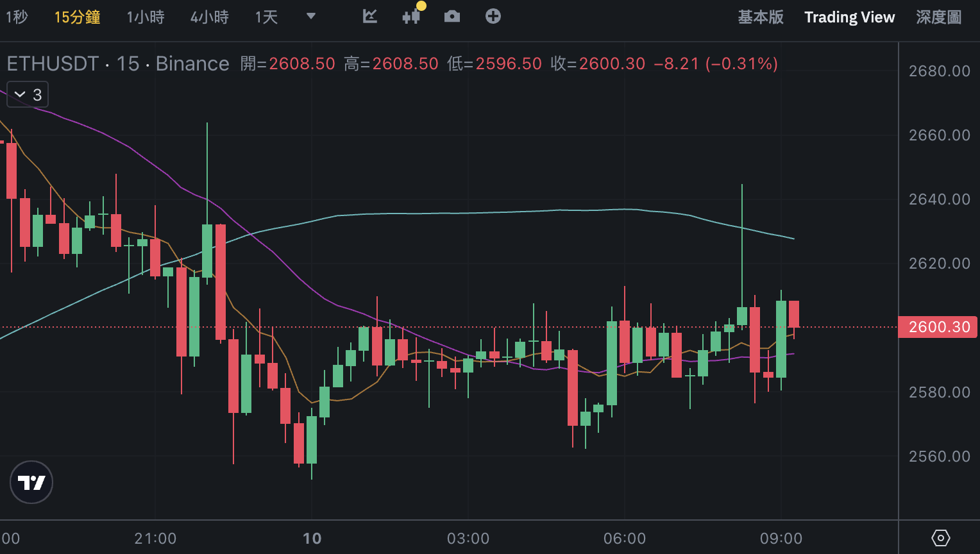Viewport: 980px width, 554px height.
Task: Switch to the 基本版 chart tab
Action: click(761, 17)
